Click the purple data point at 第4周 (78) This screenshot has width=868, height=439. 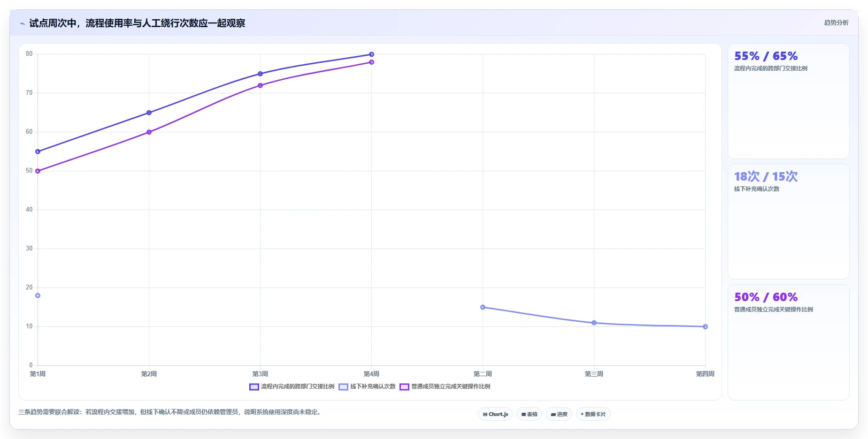(371, 62)
